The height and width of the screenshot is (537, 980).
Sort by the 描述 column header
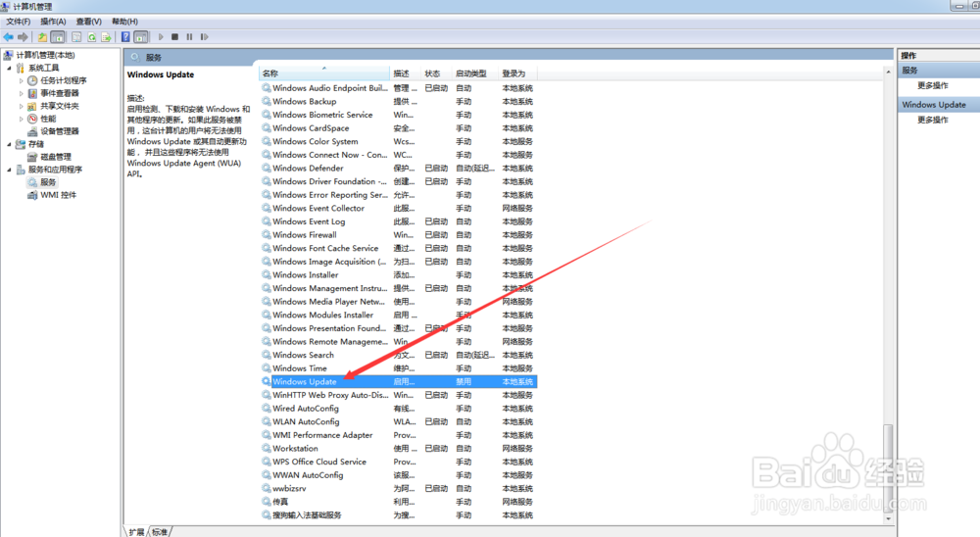[405, 73]
